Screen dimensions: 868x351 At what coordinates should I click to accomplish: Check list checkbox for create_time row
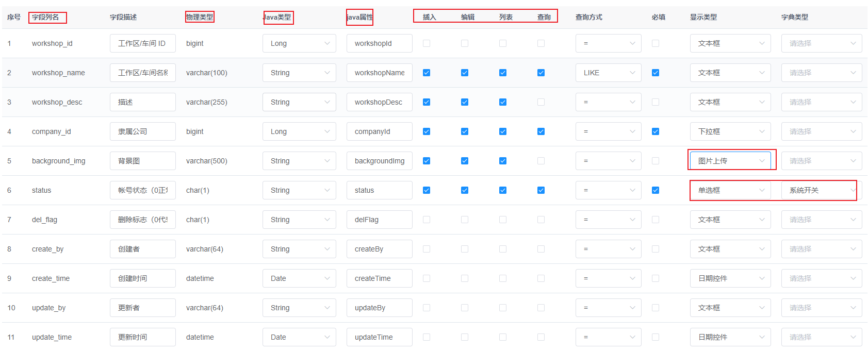503,278
